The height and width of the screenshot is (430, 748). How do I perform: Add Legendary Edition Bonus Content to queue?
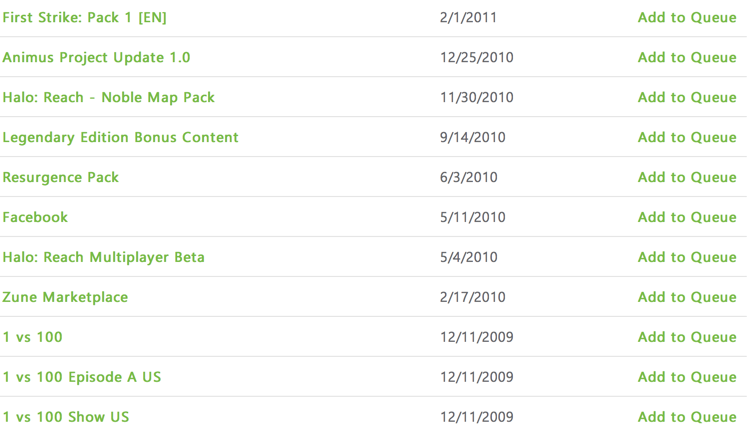(x=687, y=137)
